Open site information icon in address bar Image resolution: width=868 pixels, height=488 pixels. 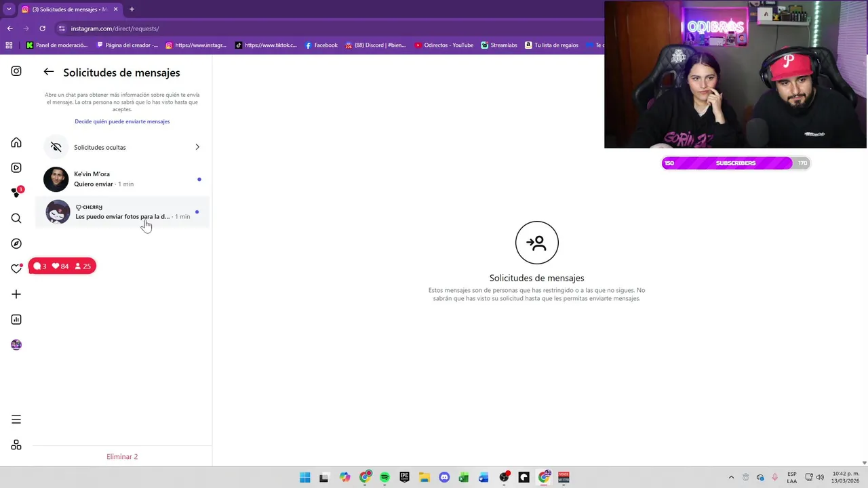(x=62, y=28)
